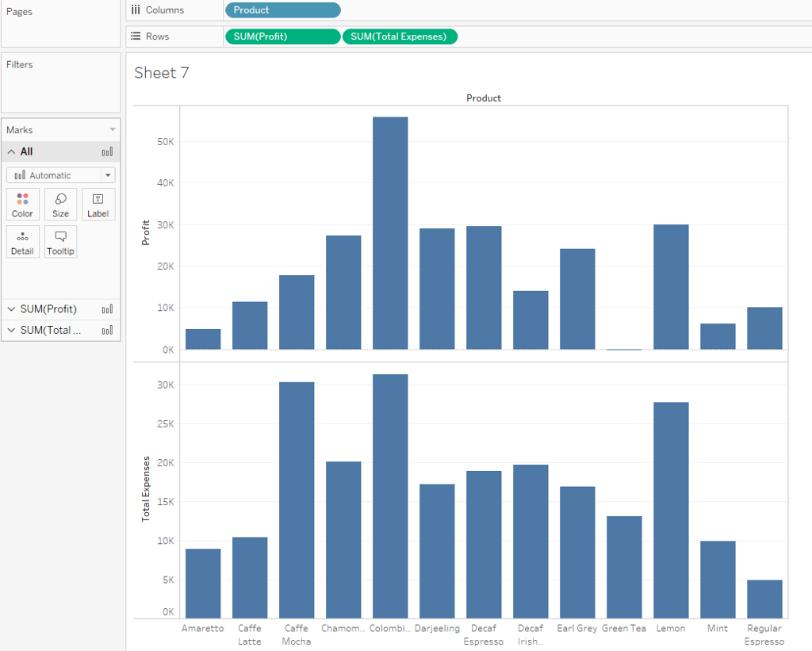Expand the SUM(Total ...) marks section
Viewport: 812px width, 651px height.
click(x=11, y=331)
